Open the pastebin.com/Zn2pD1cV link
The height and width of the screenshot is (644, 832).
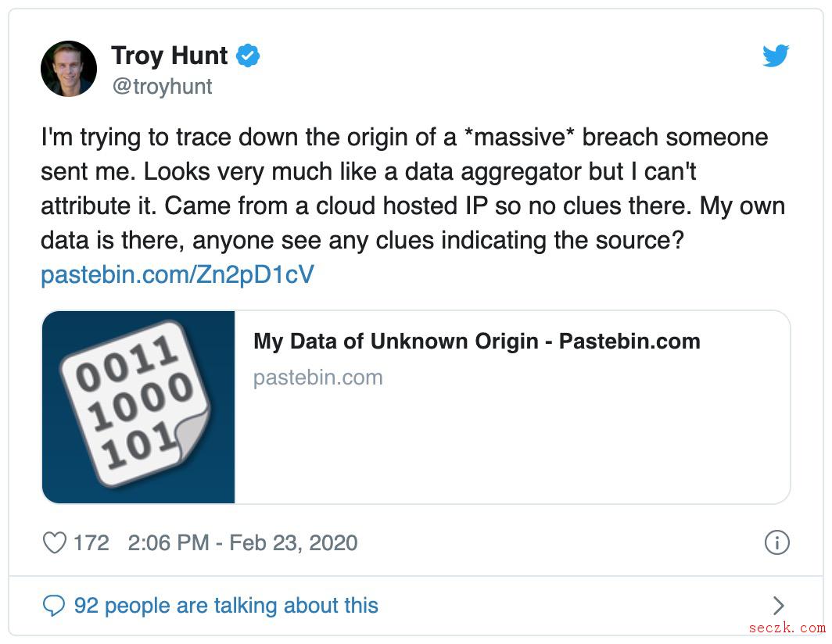[x=178, y=275]
